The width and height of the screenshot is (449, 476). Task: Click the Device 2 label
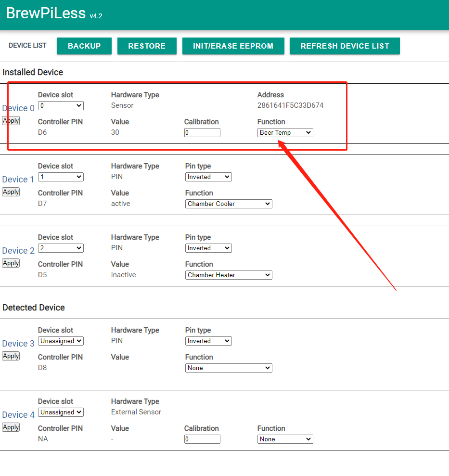pos(18,251)
